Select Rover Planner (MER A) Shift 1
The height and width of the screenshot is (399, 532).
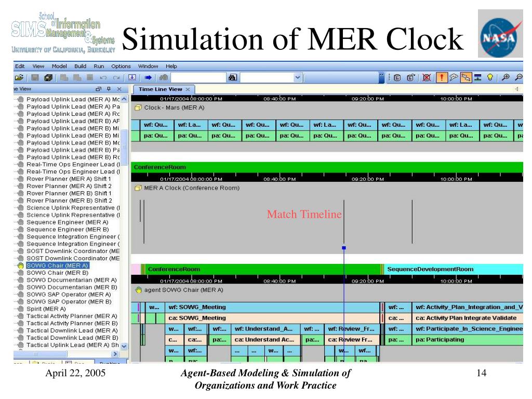pos(69,179)
